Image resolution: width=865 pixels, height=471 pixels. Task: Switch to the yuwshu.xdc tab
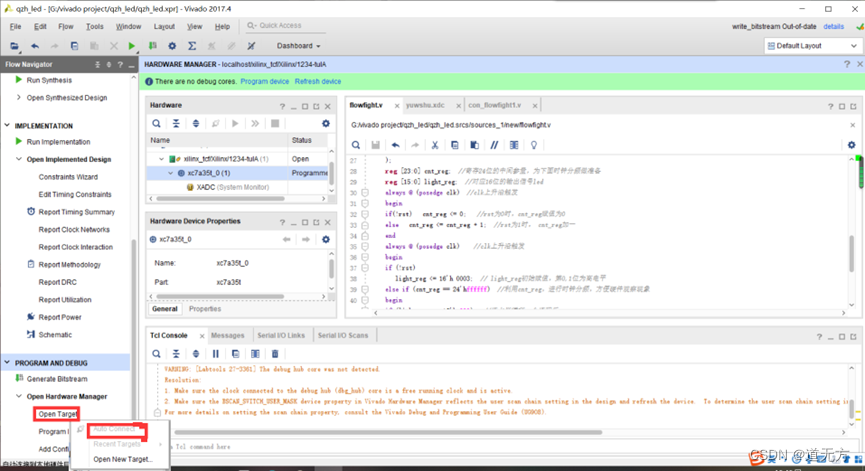tap(425, 105)
